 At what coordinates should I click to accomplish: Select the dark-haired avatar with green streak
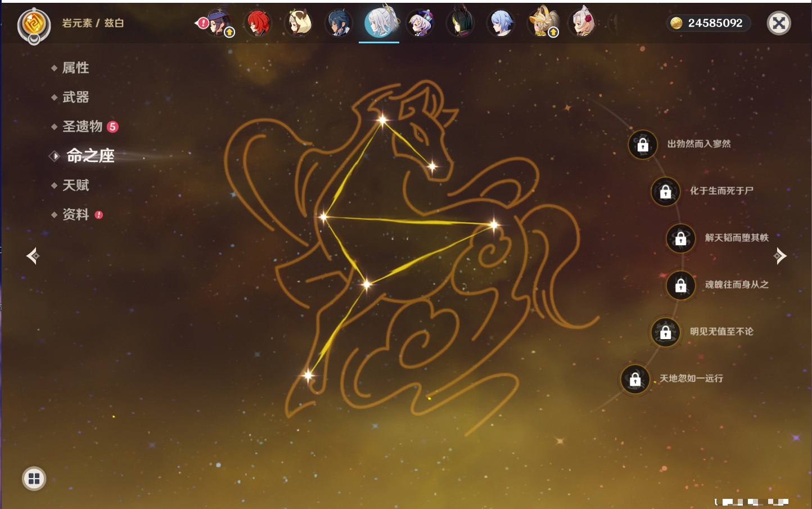click(461, 23)
